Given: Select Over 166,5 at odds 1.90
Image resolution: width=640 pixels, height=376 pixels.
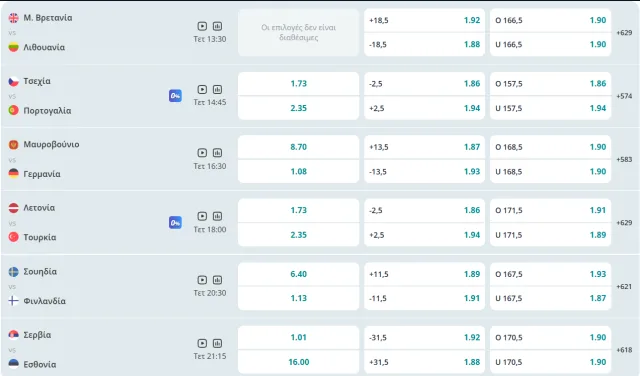Looking at the screenshot, I should click(x=550, y=20).
